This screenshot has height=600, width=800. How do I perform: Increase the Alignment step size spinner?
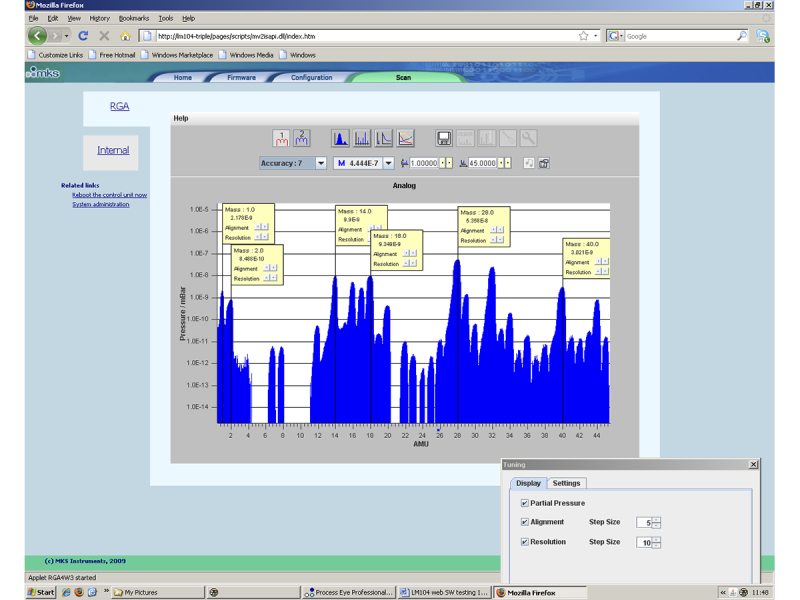tap(656, 519)
